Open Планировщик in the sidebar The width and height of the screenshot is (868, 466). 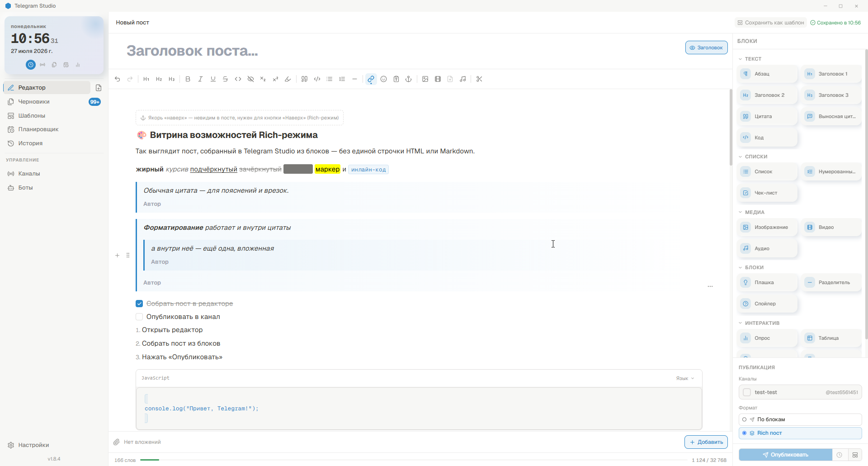(53, 129)
